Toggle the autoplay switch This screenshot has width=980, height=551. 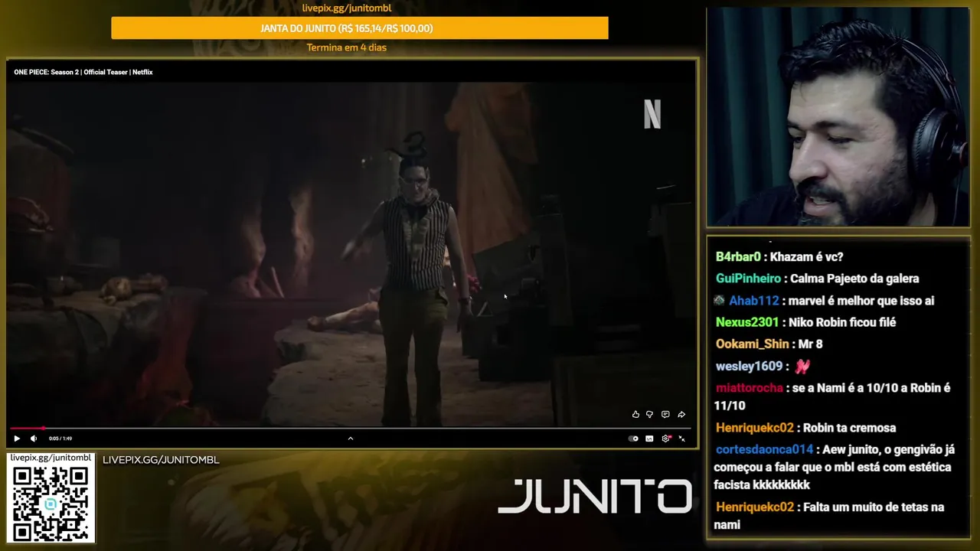click(633, 439)
